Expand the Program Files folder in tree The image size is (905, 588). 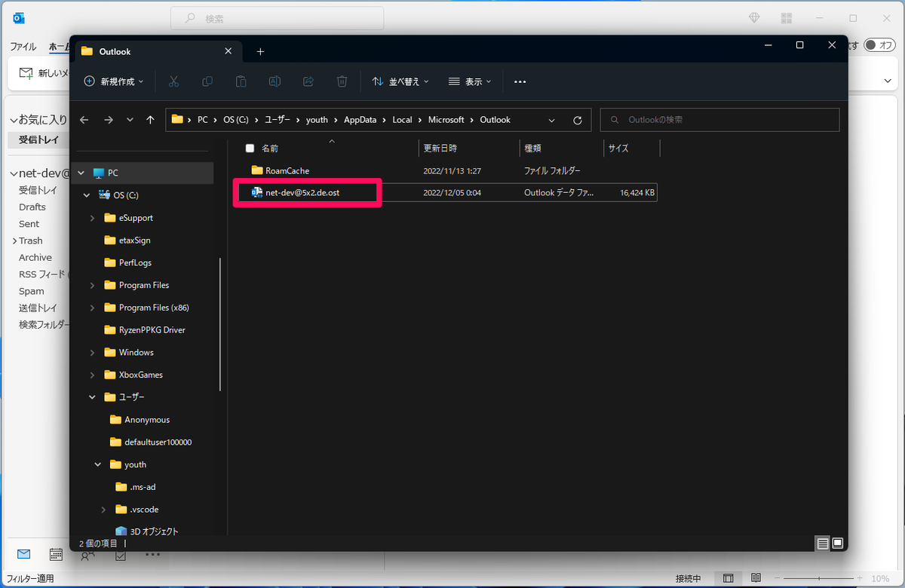(92, 285)
